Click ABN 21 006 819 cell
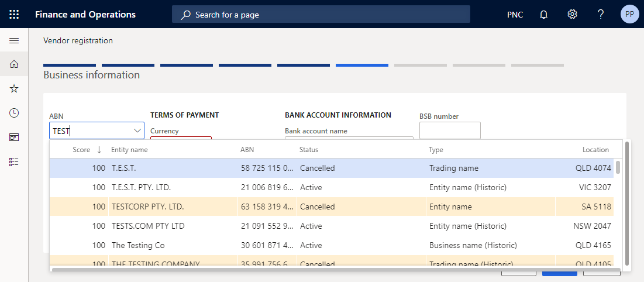644x282 pixels. tap(267, 187)
